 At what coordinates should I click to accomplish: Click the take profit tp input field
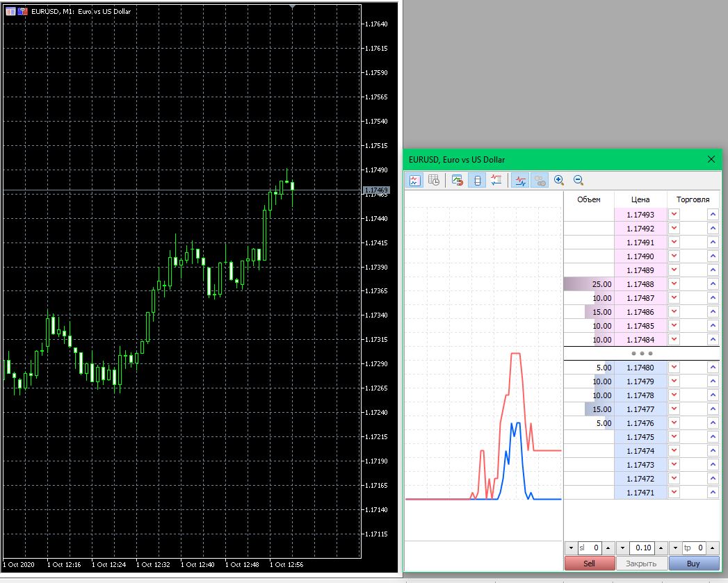(x=694, y=548)
